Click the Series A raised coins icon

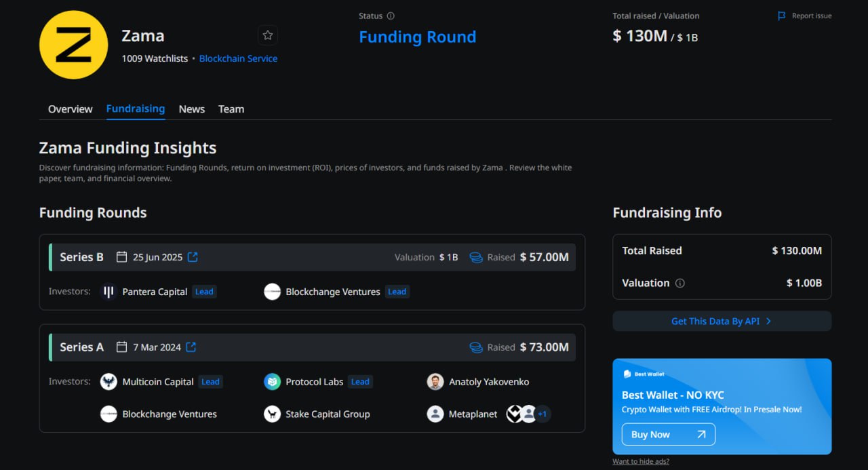point(476,347)
